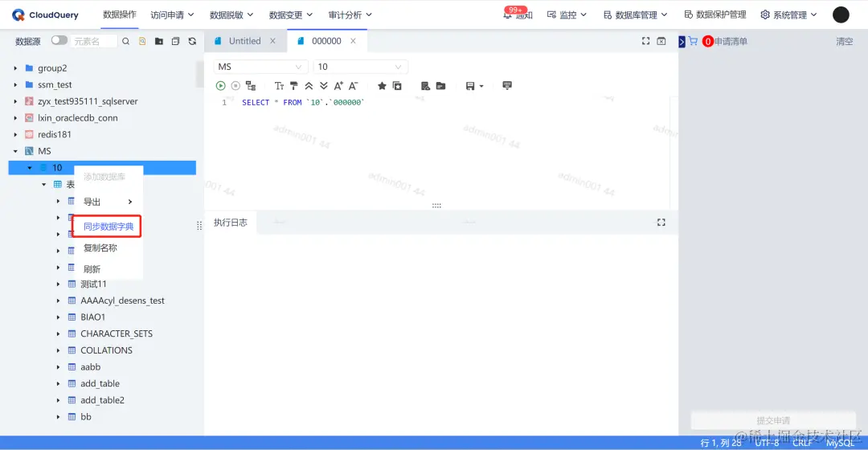This screenshot has height=450, width=868.
Task: Open the 数据变更 menu
Action: pos(291,15)
